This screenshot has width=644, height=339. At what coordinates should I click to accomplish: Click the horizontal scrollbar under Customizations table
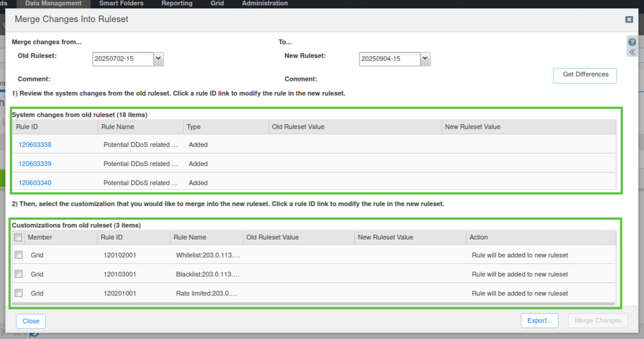pyautogui.click(x=313, y=304)
